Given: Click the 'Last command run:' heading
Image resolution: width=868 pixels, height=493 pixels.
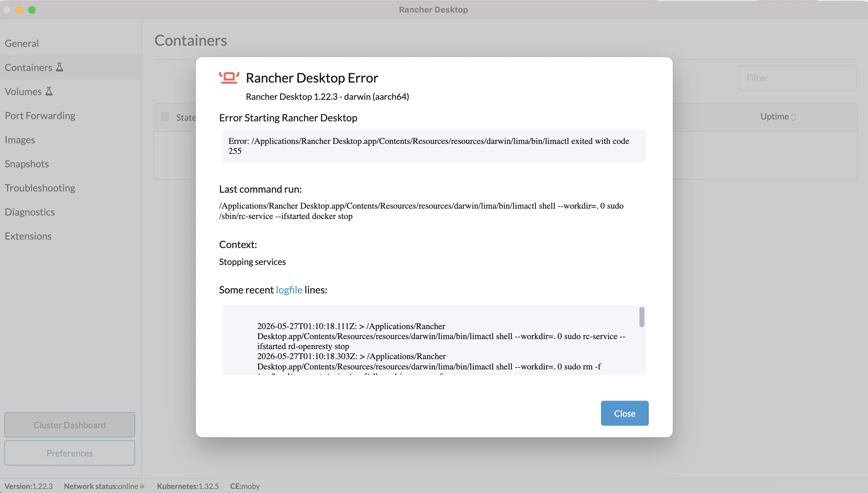Looking at the screenshot, I should [260, 189].
